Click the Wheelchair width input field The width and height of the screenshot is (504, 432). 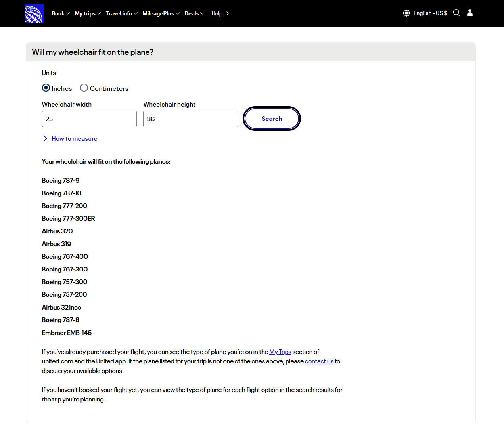point(89,119)
